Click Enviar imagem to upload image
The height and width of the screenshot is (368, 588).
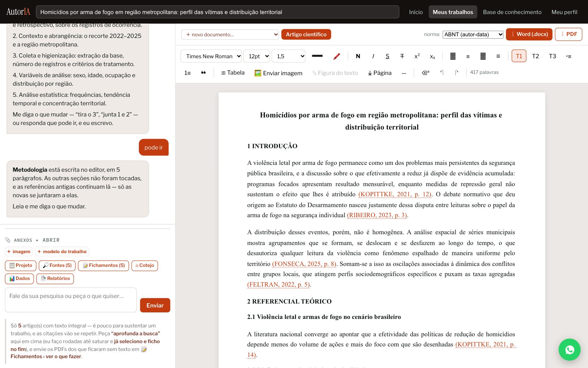(278, 73)
